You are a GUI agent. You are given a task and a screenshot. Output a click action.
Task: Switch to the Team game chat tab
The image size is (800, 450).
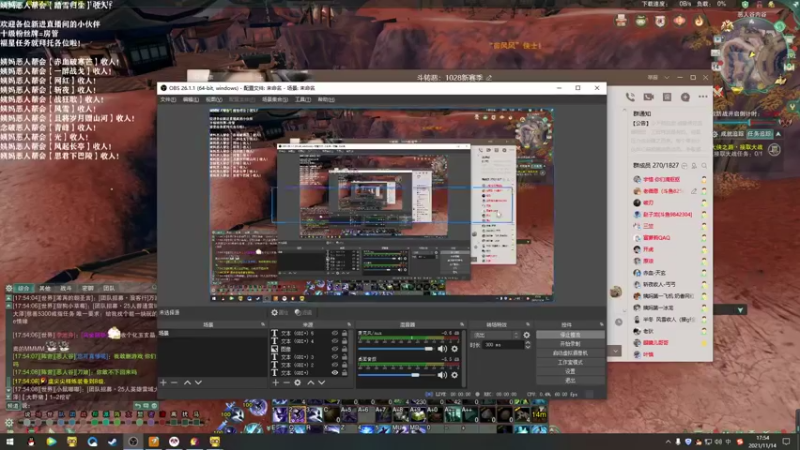(x=109, y=288)
